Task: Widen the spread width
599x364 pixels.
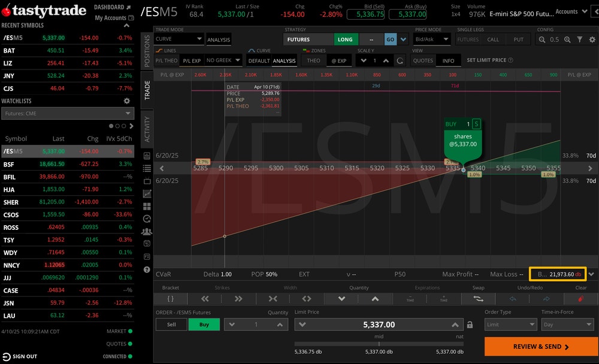Action: click(307, 299)
